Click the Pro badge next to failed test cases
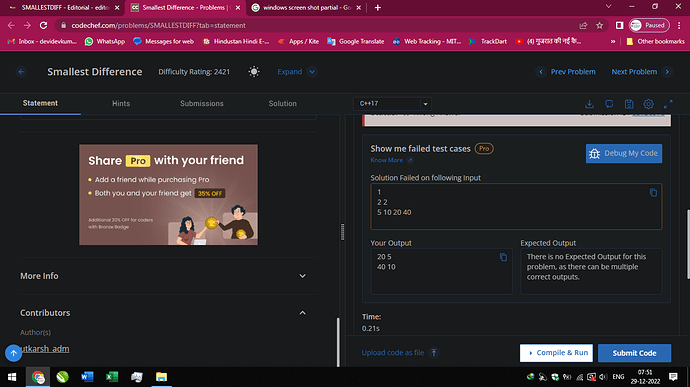 (x=484, y=149)
